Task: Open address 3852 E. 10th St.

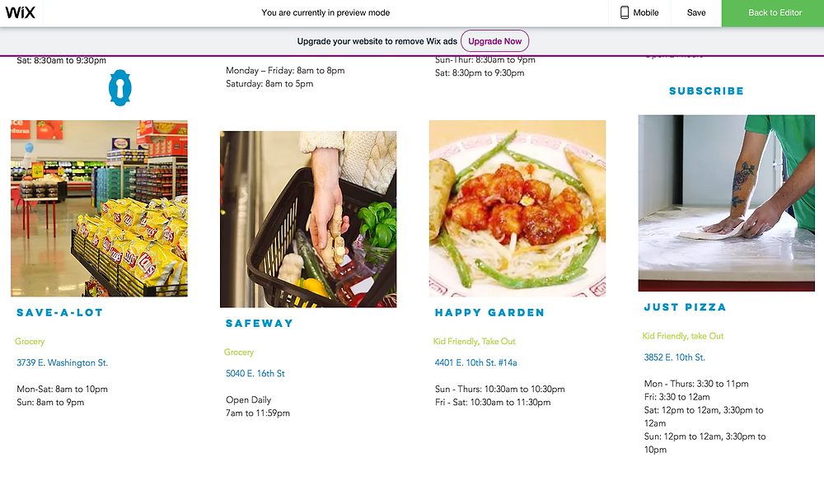Action: [x=674, y=357]
